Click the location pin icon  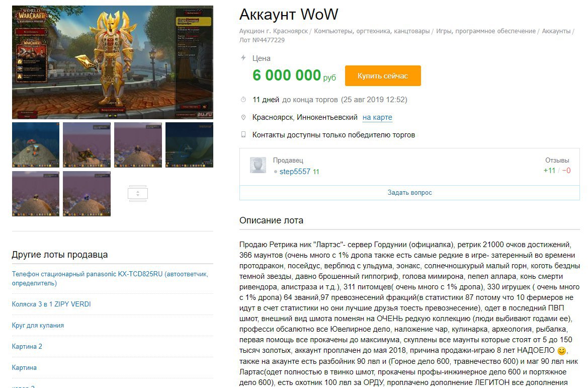(x=243, y=117)
